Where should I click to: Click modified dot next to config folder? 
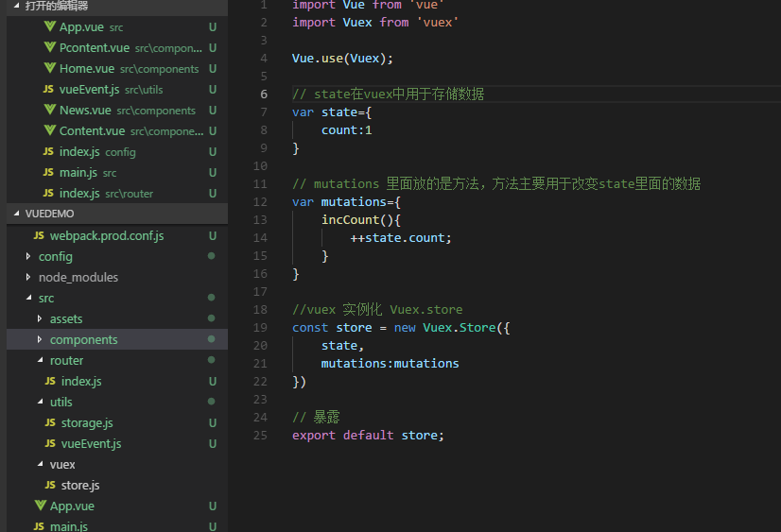[x=211, y=256]
